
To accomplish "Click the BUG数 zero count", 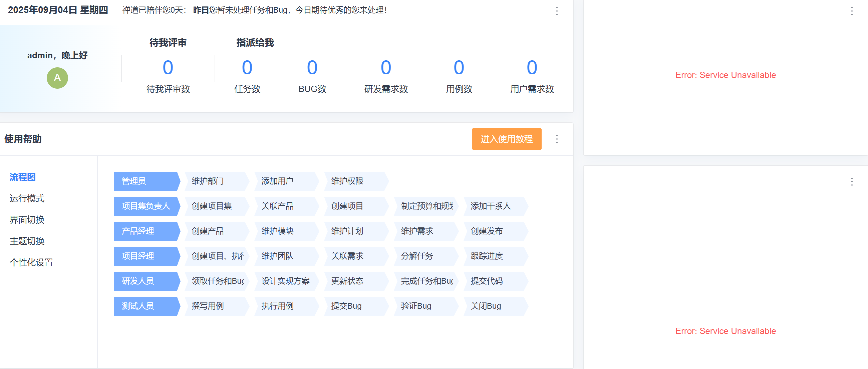I will (312, 68).
